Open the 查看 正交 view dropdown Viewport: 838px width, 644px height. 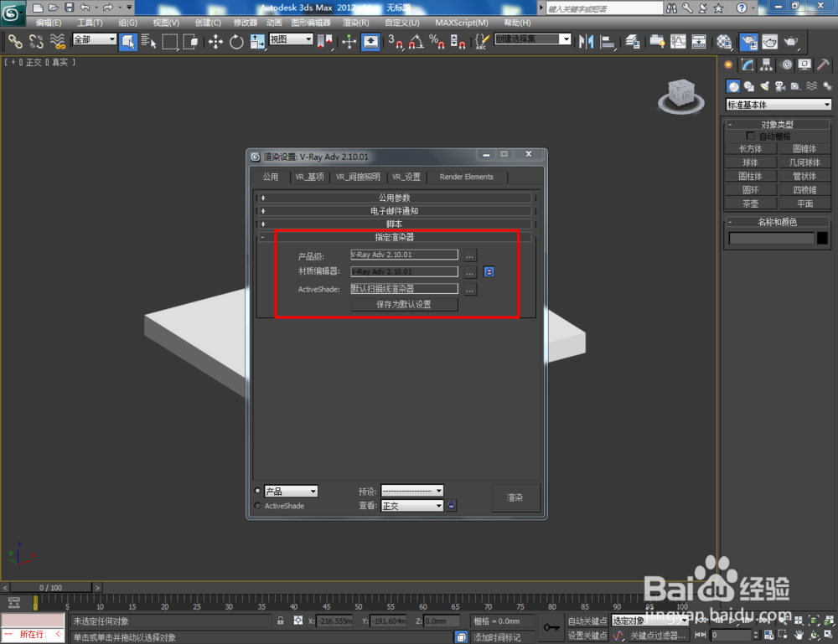coord(412,506)
